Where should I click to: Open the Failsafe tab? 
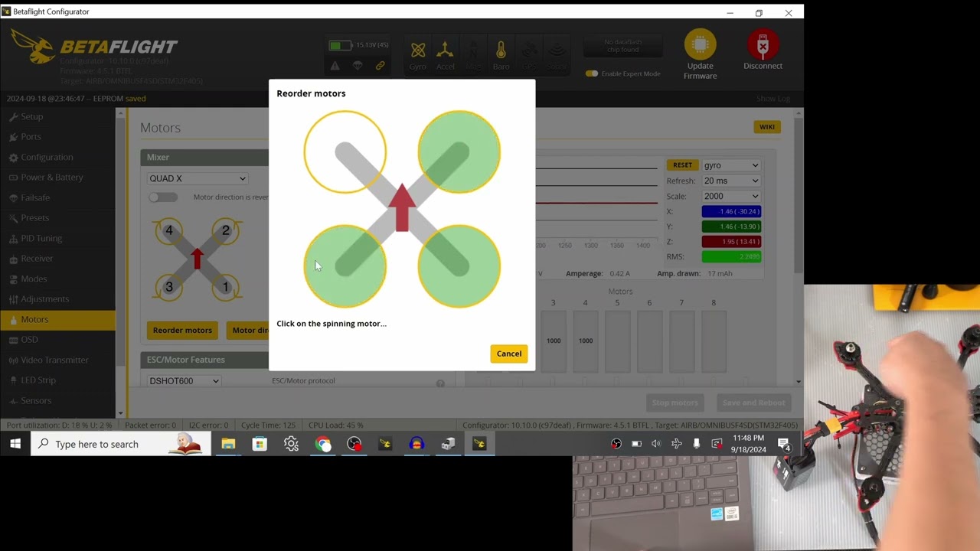(57, 197)
